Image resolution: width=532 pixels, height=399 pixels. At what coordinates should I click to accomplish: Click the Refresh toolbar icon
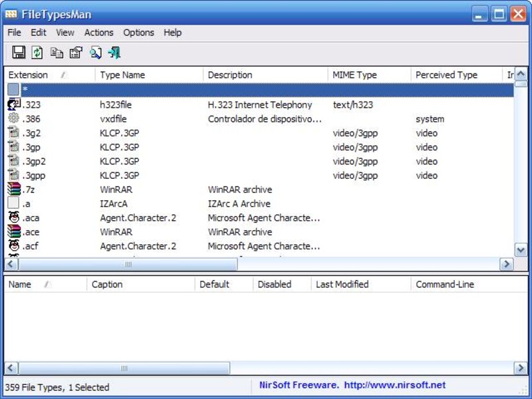click(x=37, y=53)
